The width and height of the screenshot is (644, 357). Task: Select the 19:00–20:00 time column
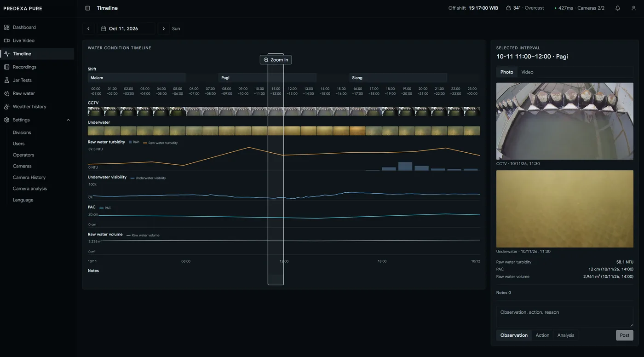pos(407,91)
